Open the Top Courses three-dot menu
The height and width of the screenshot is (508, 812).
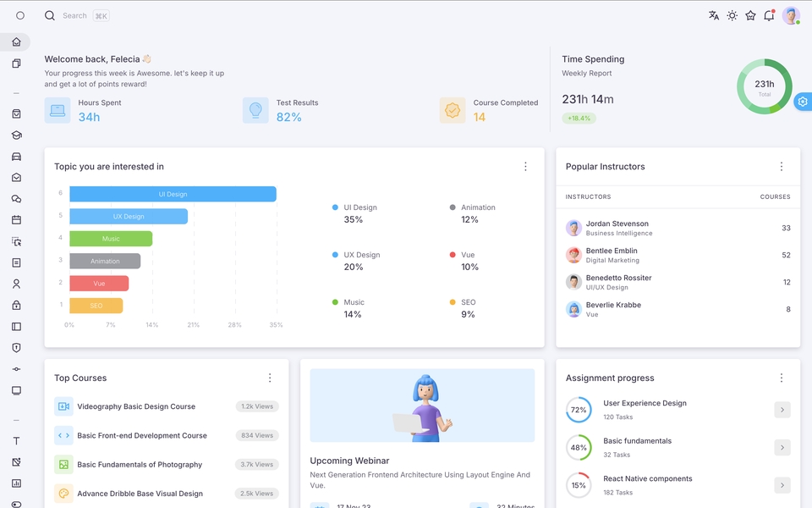[269, 378]
